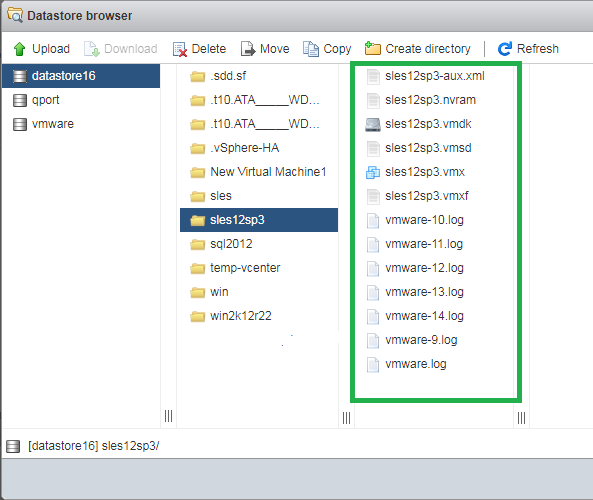
Task: Select the sles12sp3.vmx virtual machine icon
Action: click(x=373, y=172)
